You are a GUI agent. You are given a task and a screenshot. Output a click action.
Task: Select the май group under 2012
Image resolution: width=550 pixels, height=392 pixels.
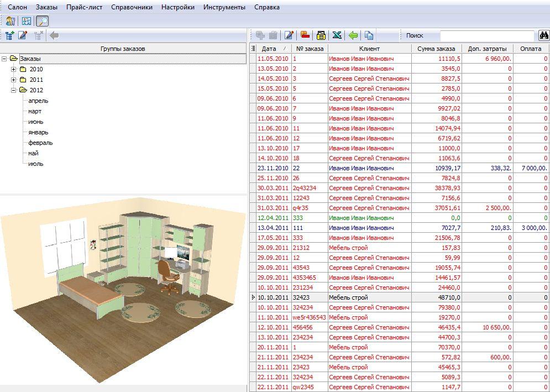click(x=33, y=153)
